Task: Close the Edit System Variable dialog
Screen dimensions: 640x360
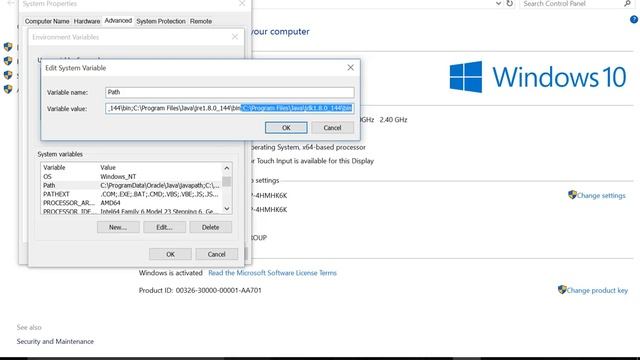Action: (350, 68)
